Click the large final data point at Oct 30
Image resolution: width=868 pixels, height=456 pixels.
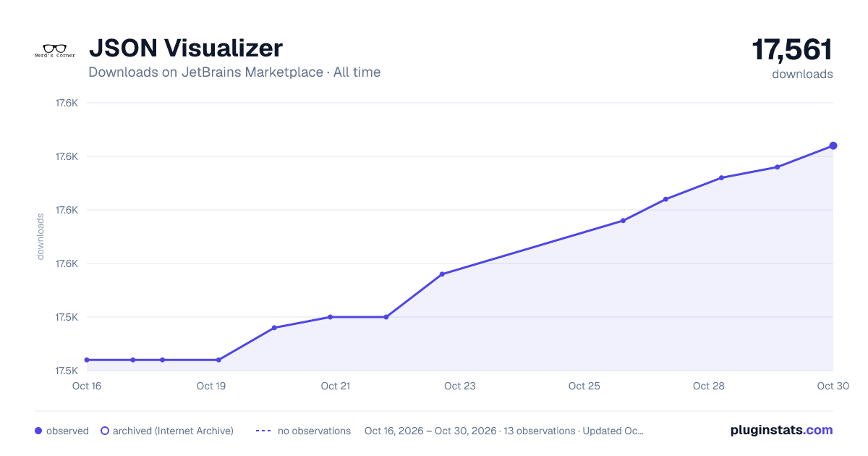[833, 145]
